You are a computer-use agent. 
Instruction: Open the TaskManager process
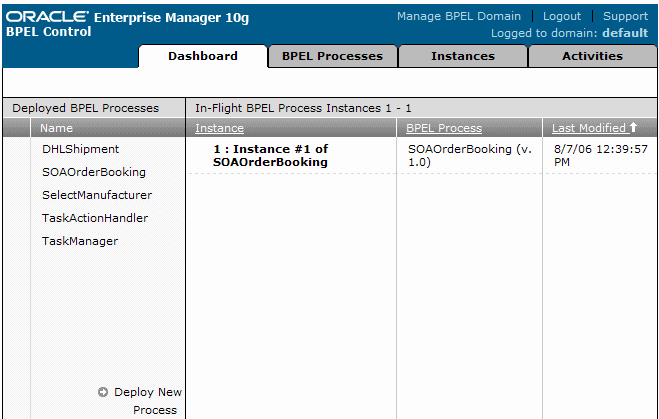coord(80,241)
